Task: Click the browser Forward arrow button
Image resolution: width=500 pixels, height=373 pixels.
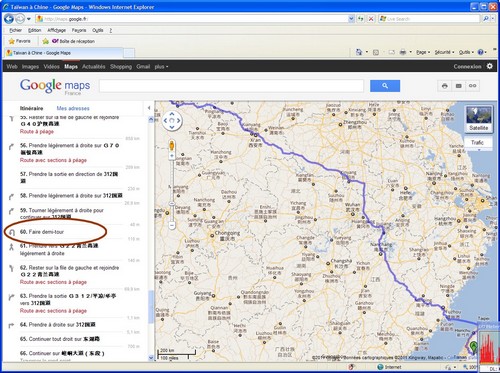Action: pyautogui.click(x=20, y=19)
